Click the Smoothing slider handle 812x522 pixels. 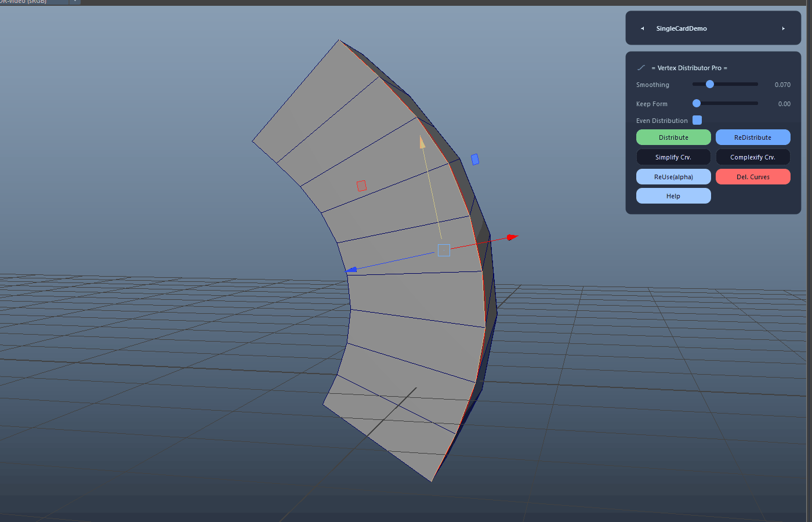(710, 84)
